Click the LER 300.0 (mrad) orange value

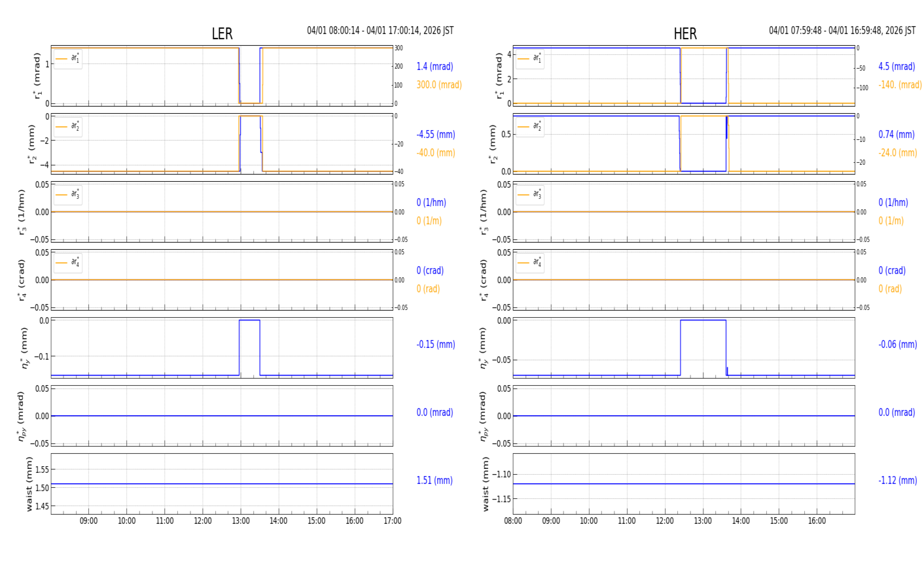click(439, 85)
